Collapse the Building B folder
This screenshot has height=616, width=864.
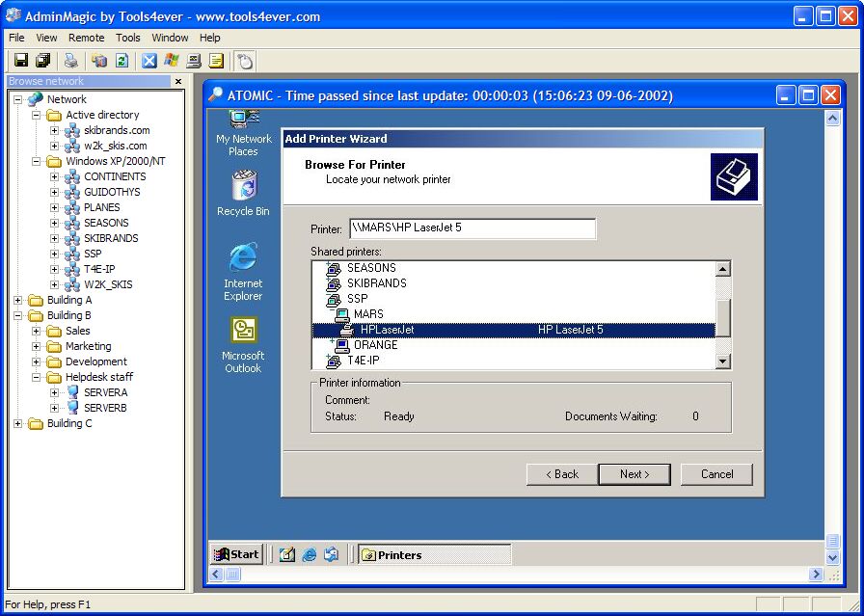click(x=18, y=316)
